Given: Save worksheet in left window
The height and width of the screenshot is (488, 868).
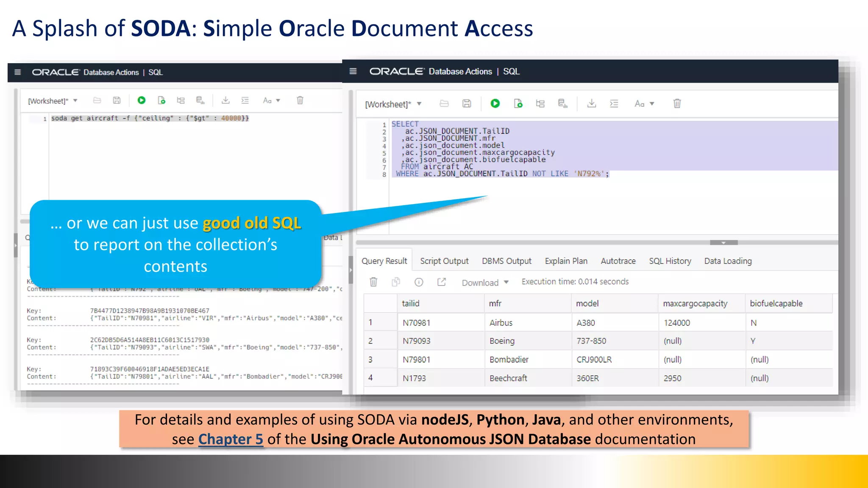Looking at the screenshot, I should 117,100.
